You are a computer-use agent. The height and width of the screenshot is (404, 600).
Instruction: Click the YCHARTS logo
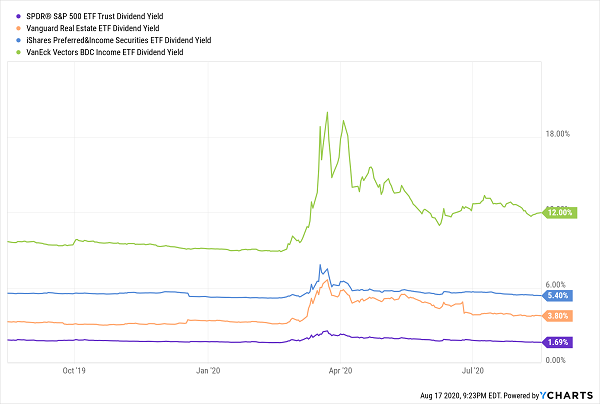[566, 395]
